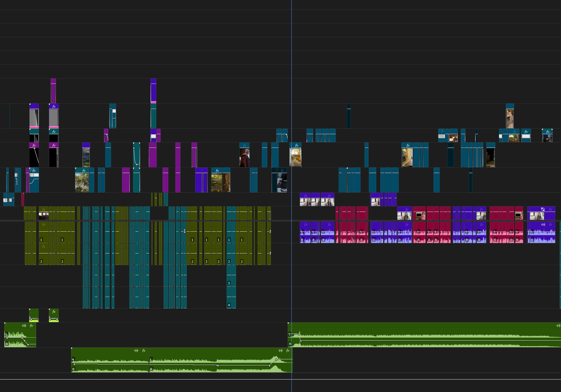
Task: Select the tall magenta clip on the highest track
Action: coord(53,91)
